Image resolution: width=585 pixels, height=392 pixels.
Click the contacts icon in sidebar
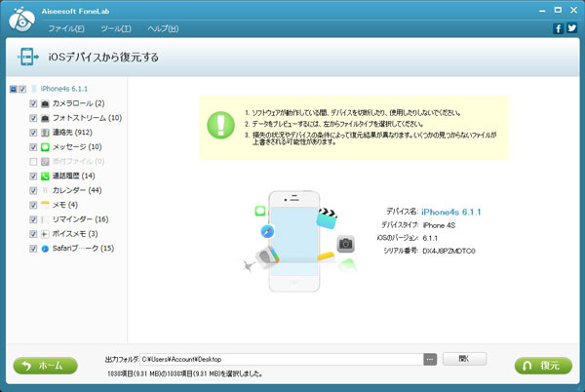click(x=45, y=133)
